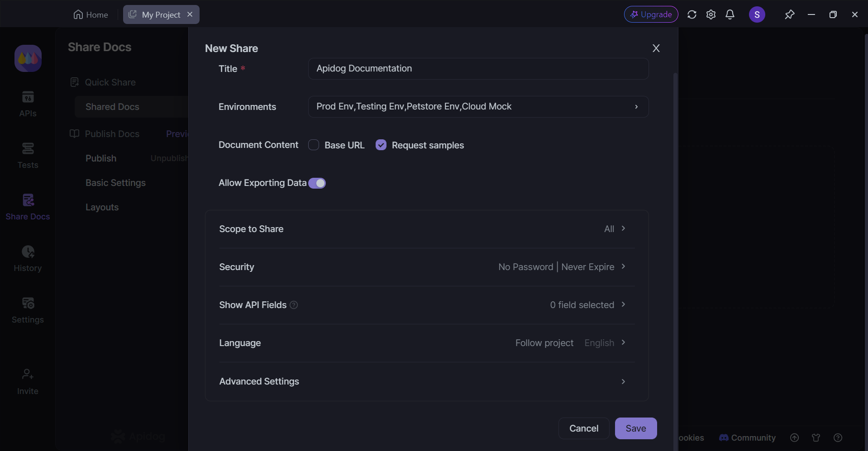Image resolution: width=868 pixels, height=451 pixels.
Task: Click the help question icon in footer
Action: [838, 437]
